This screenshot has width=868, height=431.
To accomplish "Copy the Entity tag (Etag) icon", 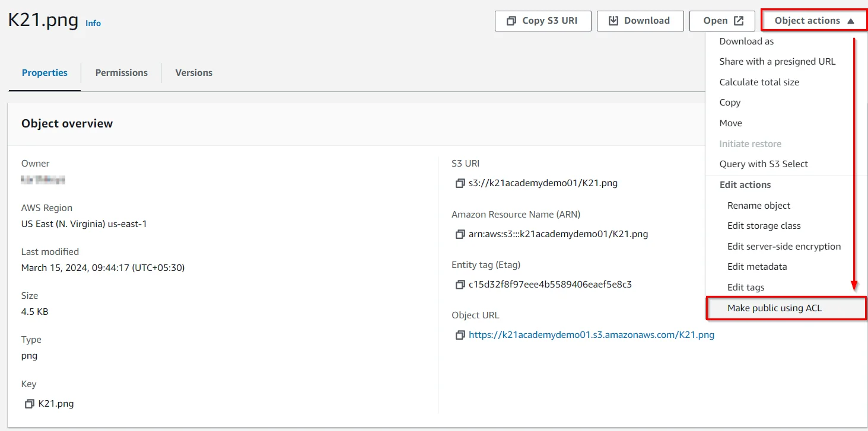I will point(459,285).
